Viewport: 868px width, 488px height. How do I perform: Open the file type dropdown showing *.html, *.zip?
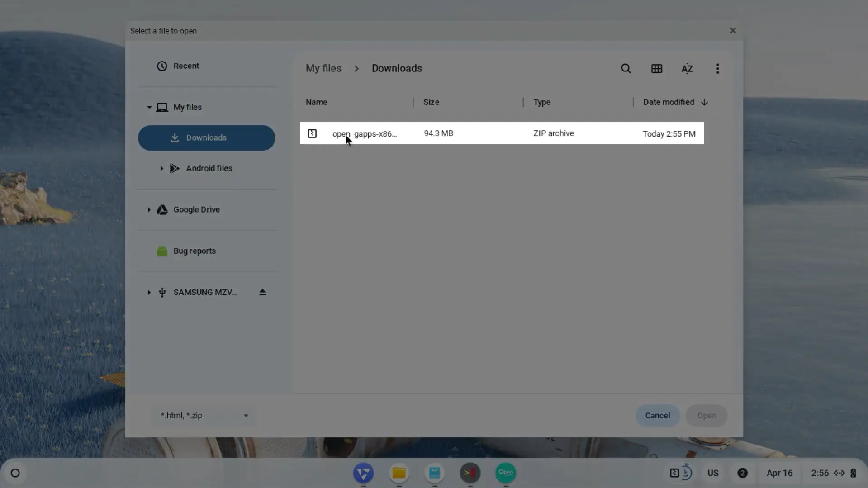(203, 415)
